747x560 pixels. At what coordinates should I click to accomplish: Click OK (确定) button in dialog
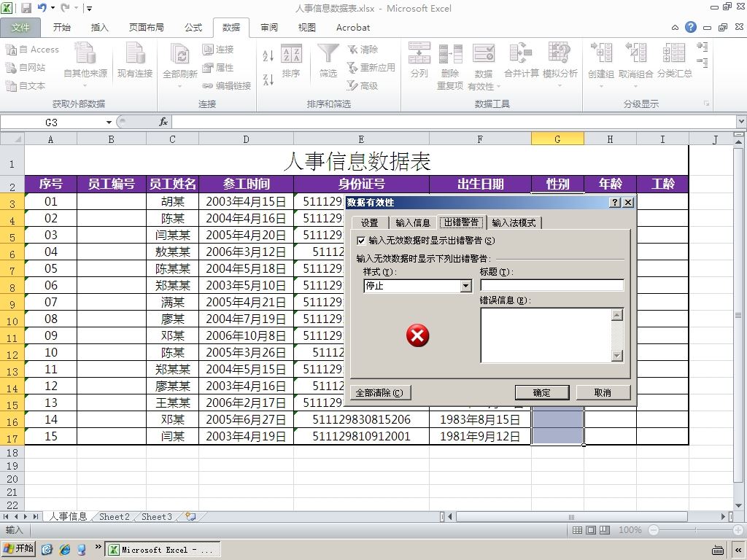[x=542, y=393]
